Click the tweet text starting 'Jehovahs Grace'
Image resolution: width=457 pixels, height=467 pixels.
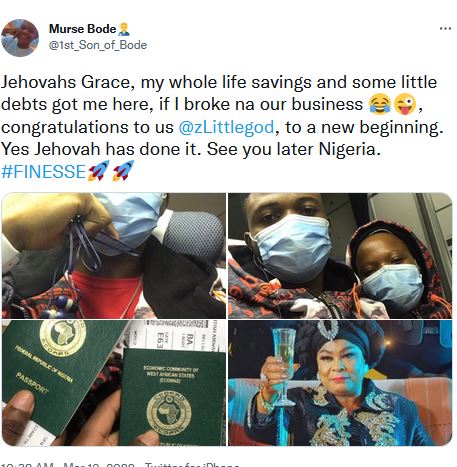tap(222, 127)
